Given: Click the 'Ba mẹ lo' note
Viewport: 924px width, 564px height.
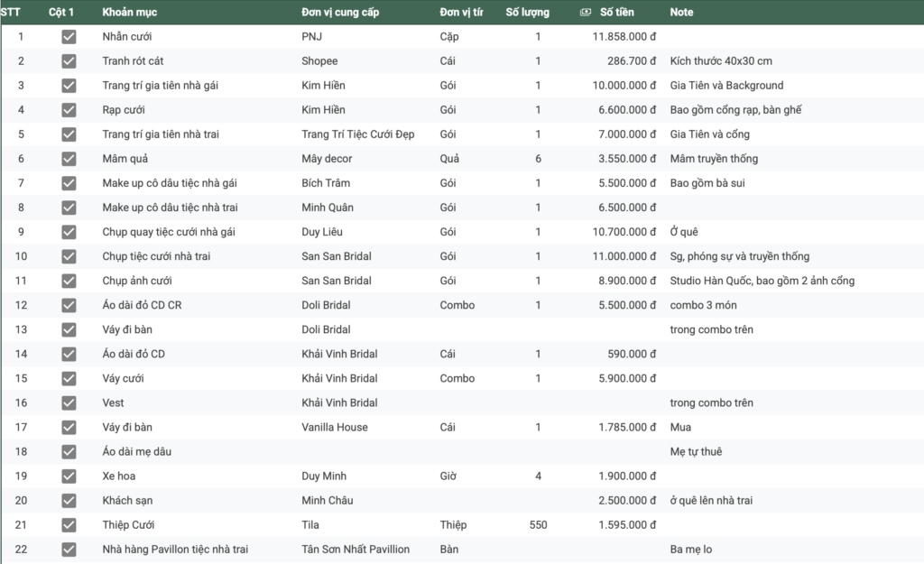Looking at the screenshot, I should coord(690,550).
